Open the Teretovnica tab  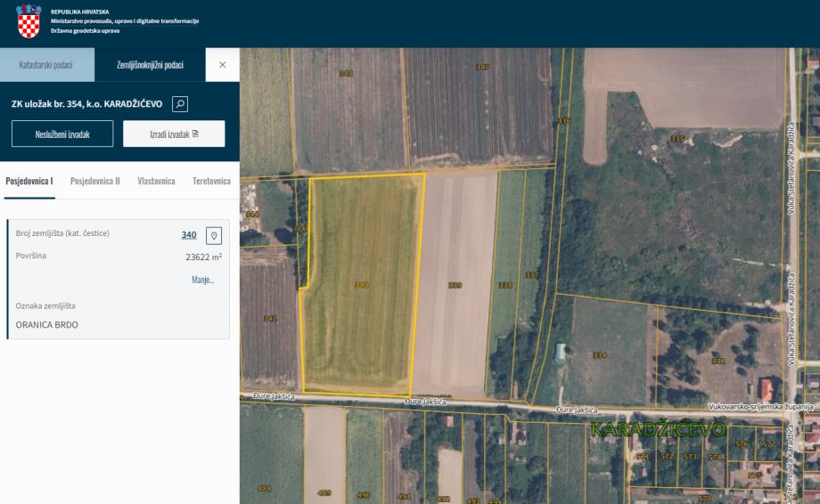[x=211, y=182]
